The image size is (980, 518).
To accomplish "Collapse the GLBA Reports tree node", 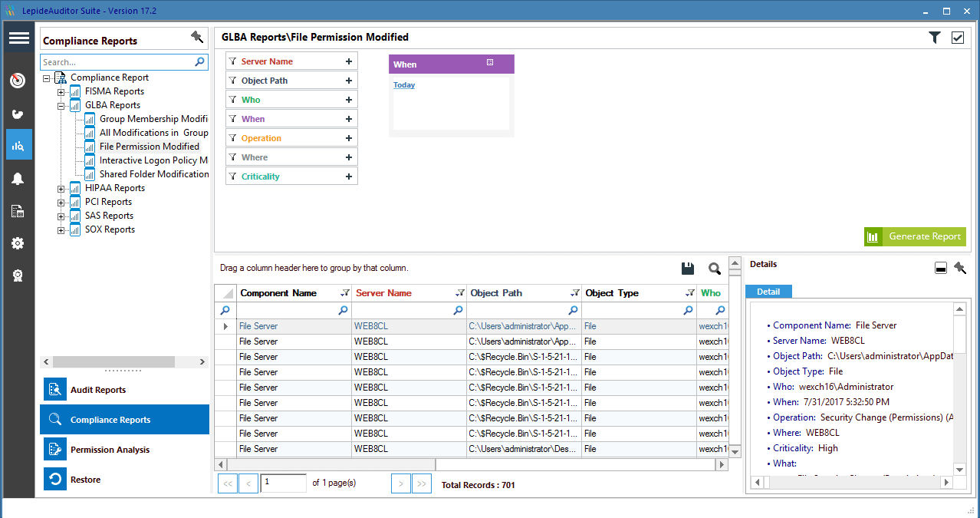I will (61, 105).
